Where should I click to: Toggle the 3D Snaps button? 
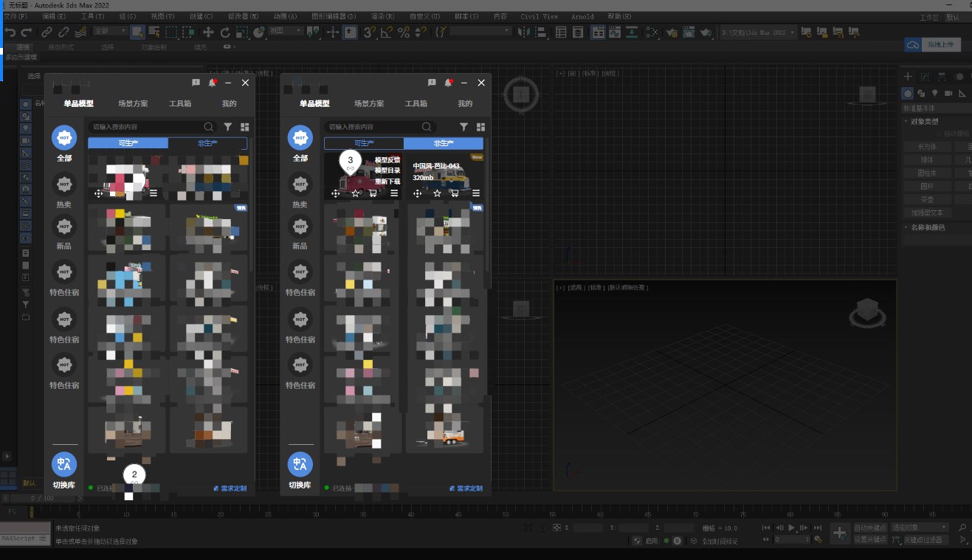(x=369, y=32)
